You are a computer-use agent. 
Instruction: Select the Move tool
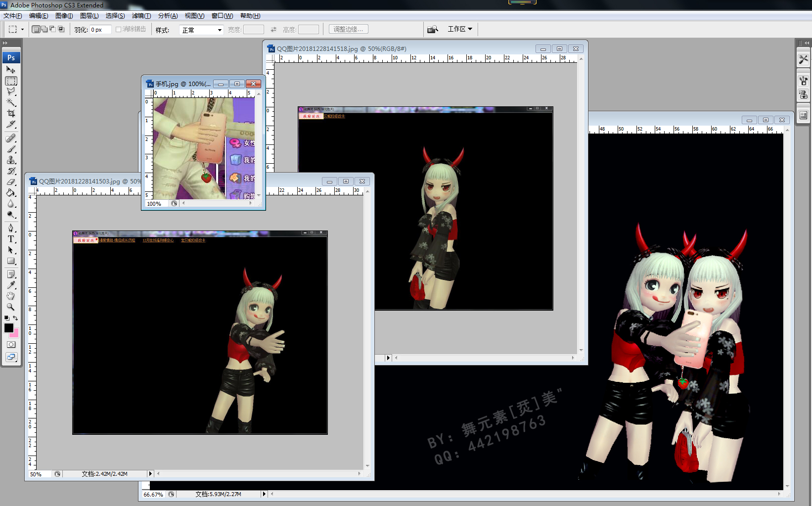click(11, 70)
